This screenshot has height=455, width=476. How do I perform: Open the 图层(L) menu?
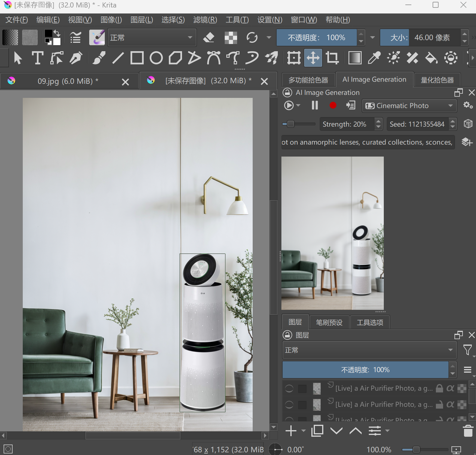(142, 20)
